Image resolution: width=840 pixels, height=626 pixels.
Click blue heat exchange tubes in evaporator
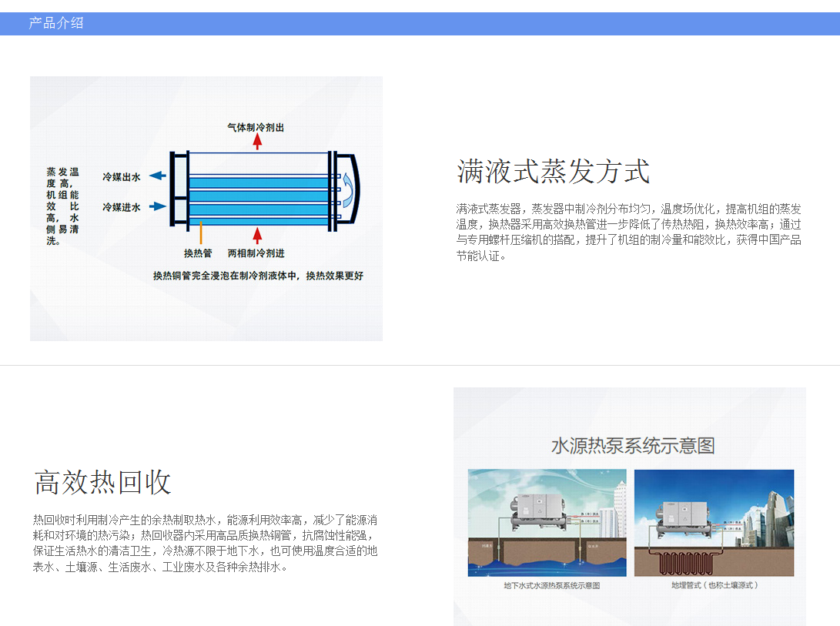point(258,196)
